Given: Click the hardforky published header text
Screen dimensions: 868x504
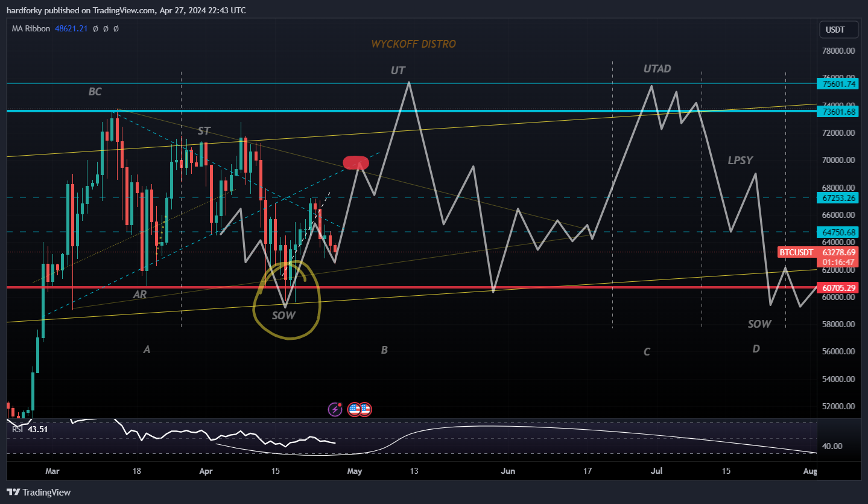Looking at the screenshot, I should pyautogui.click(x=126, y=10).
